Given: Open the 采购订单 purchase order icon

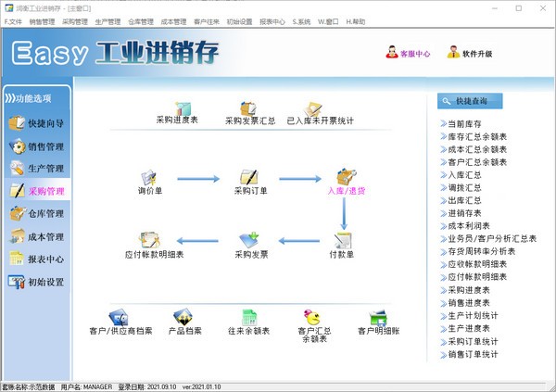Looking at the screenshot, I should [x=248, y=178].
